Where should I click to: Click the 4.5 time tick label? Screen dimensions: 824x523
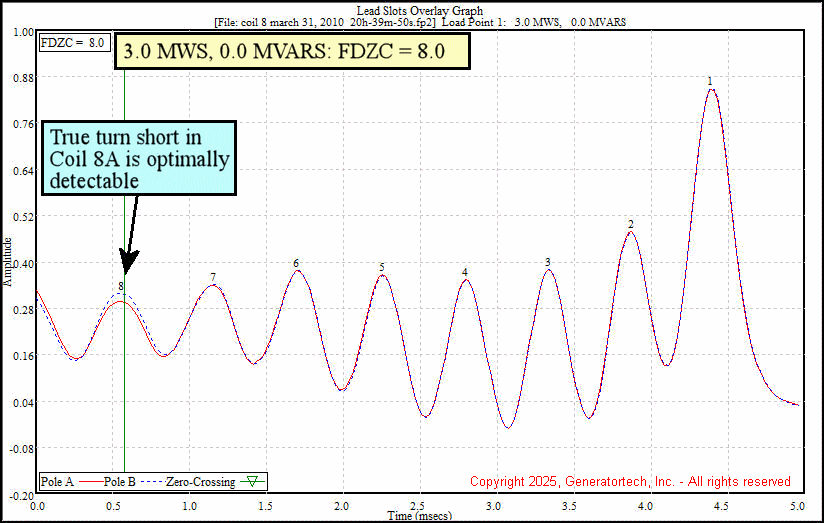point(722,506)
